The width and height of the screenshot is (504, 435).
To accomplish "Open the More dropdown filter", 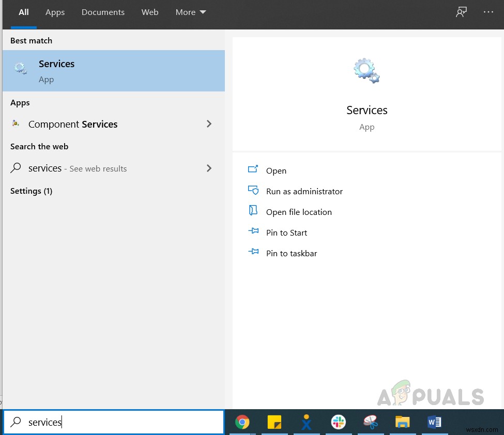I will (x=191, y=12).
